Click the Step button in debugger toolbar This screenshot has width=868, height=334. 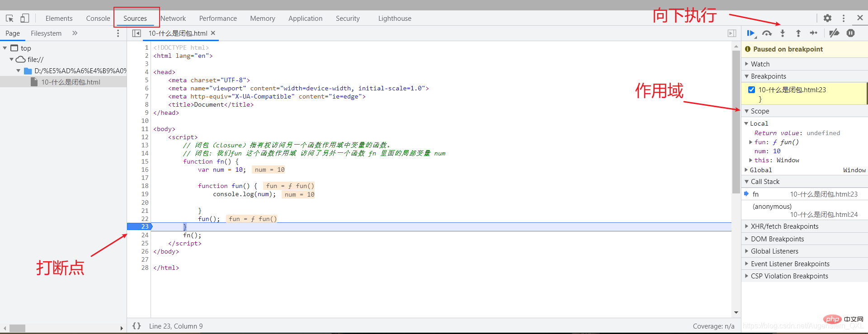click(814, 33)
